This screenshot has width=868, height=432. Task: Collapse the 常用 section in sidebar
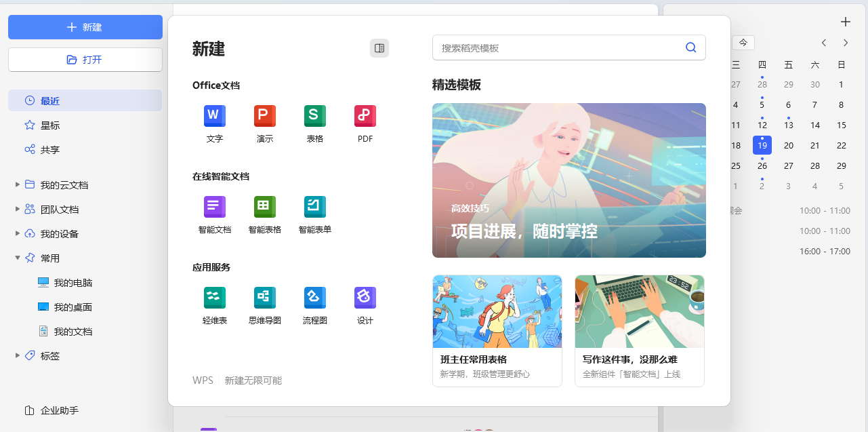pyautogui.click(x=18, y=258)
